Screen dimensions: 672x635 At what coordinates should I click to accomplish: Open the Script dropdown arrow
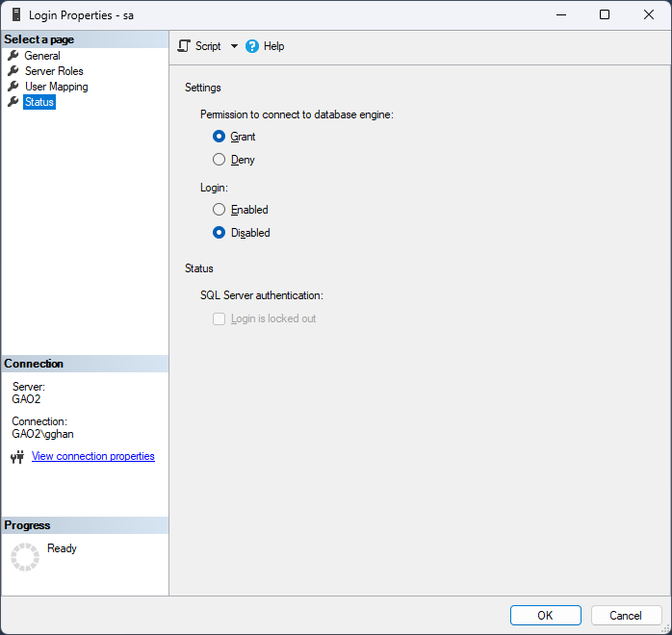pyautogui.click(x=234, y=46)
